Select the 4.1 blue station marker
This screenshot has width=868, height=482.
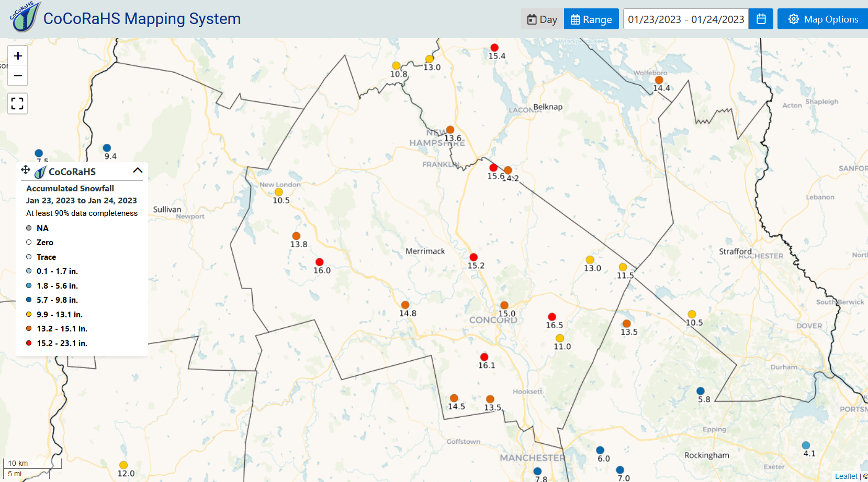806,445
